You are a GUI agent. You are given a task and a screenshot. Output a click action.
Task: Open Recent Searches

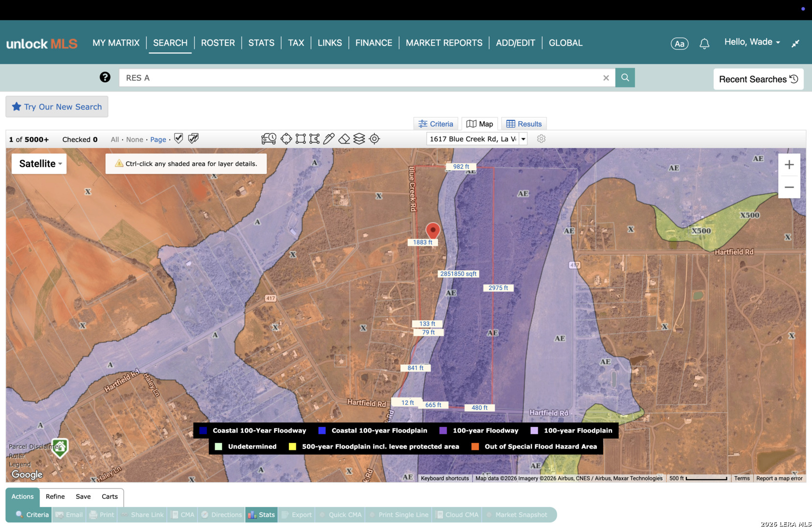[758, 79]
